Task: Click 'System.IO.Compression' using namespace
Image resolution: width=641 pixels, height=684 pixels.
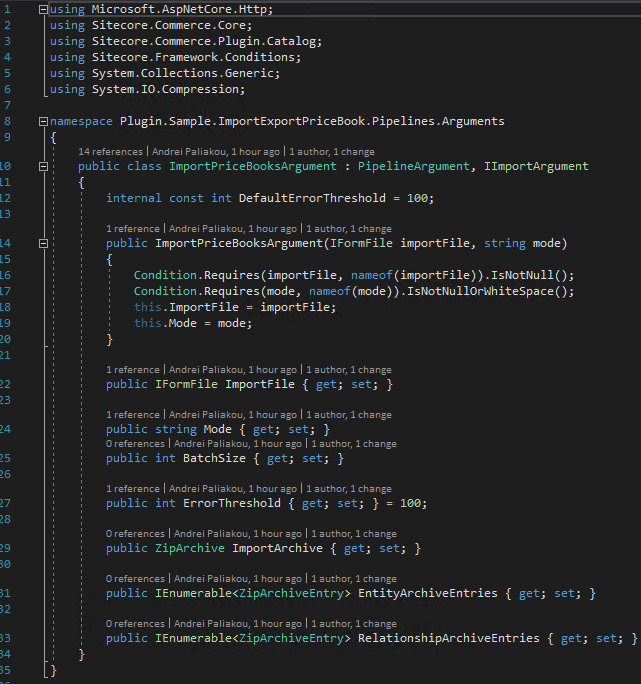Action: pyautogui.click(x=165, y=89)
